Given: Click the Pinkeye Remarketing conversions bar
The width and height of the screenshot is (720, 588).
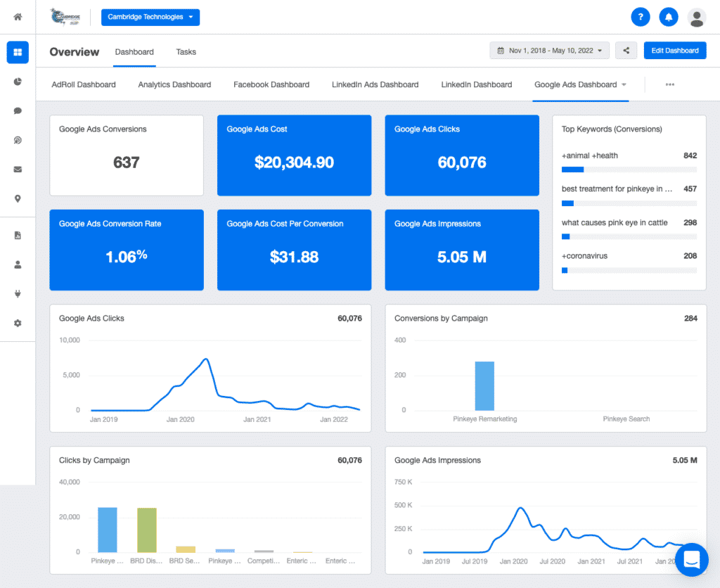Looking at the screenshot, I should 484,386.
